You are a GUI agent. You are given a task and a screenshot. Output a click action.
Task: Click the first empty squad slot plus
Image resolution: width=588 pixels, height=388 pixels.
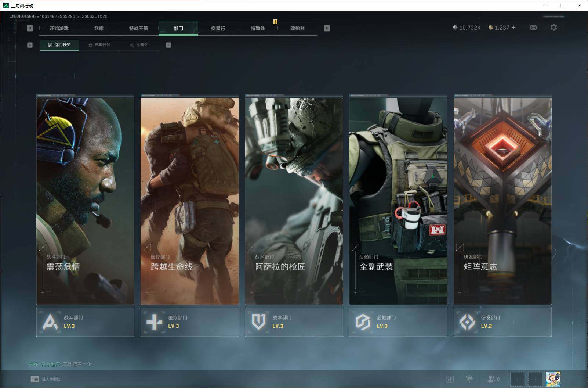coord(518,379)
